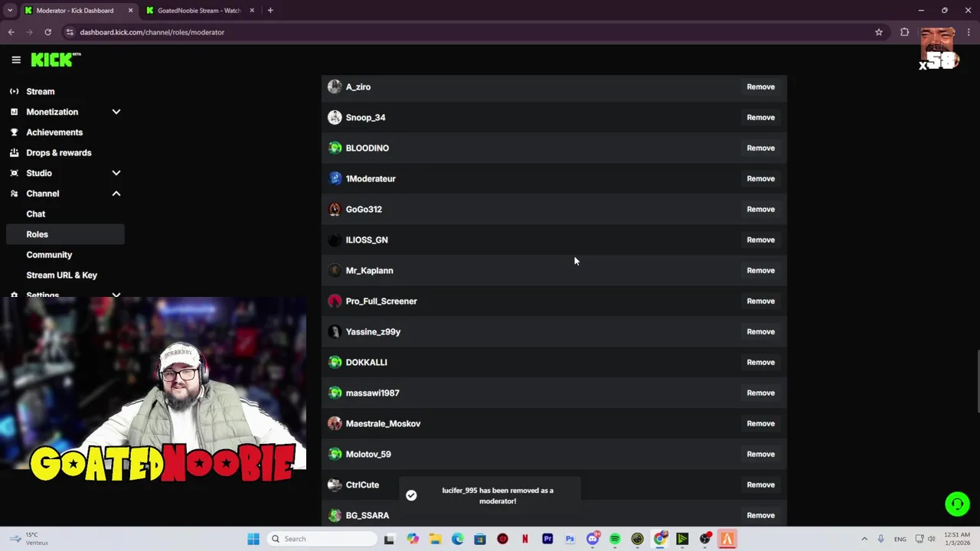Remove ILIOSS_GN as moderator

coord(760,240)
